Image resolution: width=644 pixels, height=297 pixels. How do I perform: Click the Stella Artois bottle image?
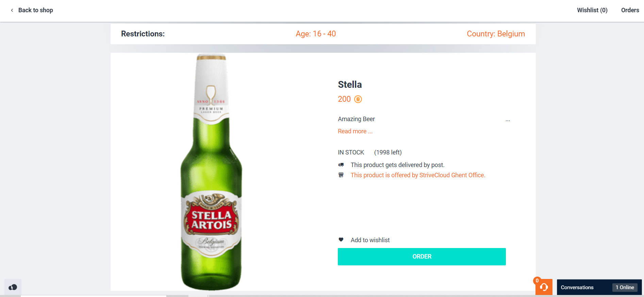tap(211, 172)
